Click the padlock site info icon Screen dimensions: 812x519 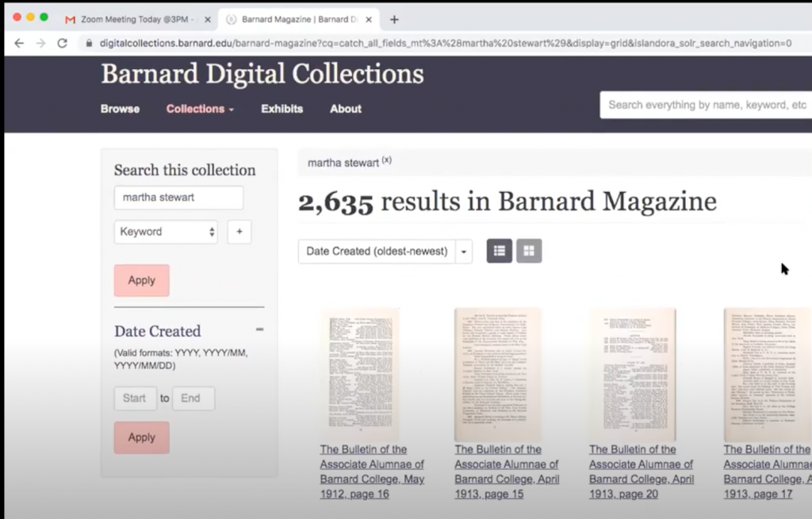point(89,43)
